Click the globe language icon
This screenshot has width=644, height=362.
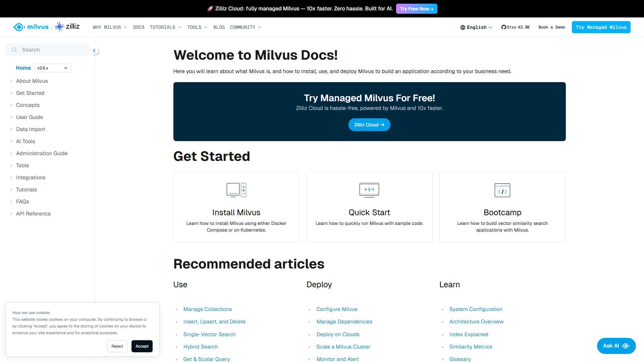(463, 27)
